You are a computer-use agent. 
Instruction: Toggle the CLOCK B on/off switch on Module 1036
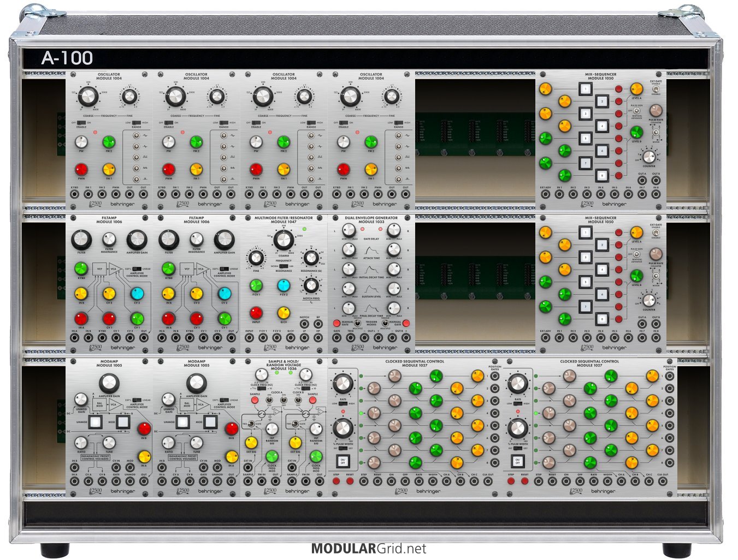coord(298,400)
